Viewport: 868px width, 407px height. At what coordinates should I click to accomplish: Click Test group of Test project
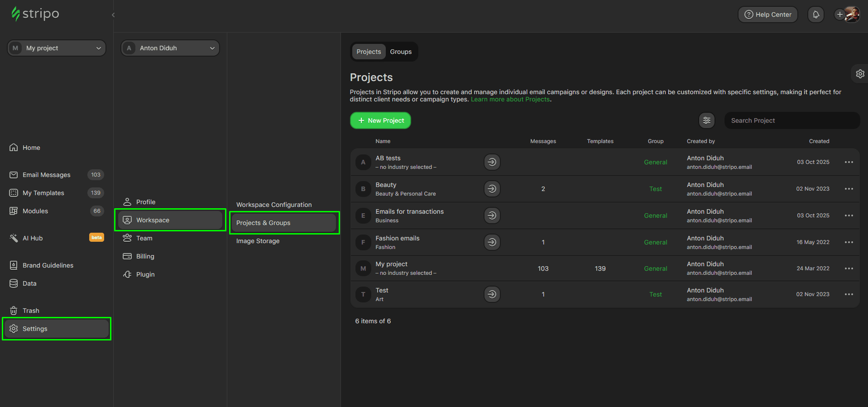655,294
